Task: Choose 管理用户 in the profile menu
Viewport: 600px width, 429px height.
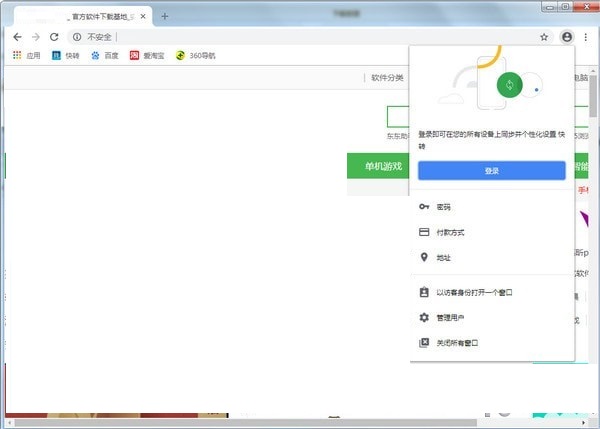Action: pos(492,317)
